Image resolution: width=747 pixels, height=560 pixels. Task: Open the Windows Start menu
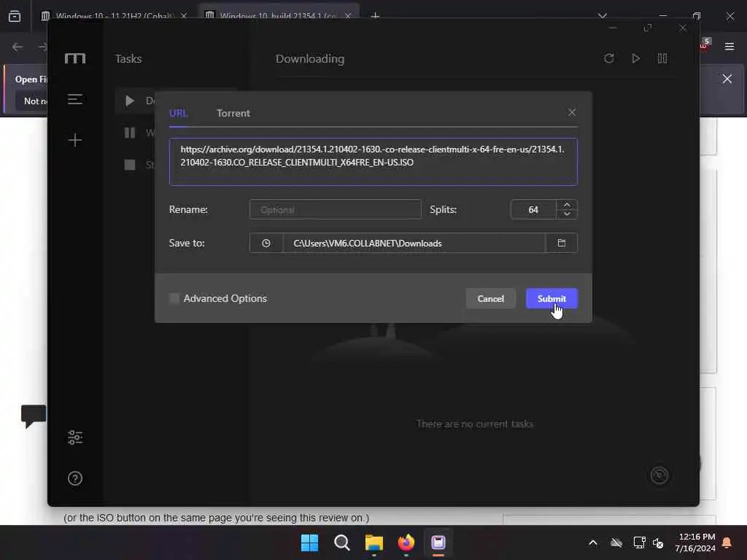coord(309,542)
